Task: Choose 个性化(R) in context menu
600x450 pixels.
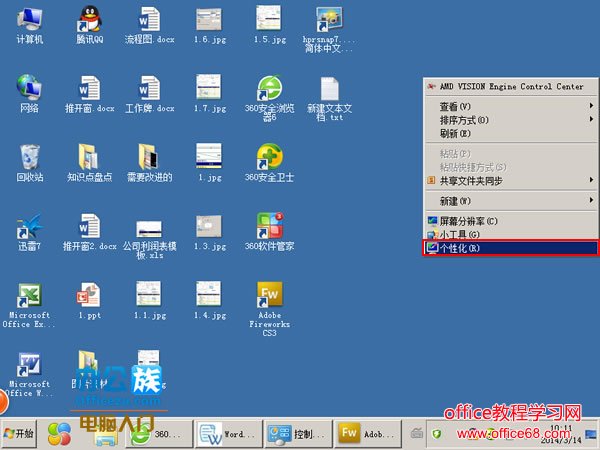Action: (x=511, y=248)
